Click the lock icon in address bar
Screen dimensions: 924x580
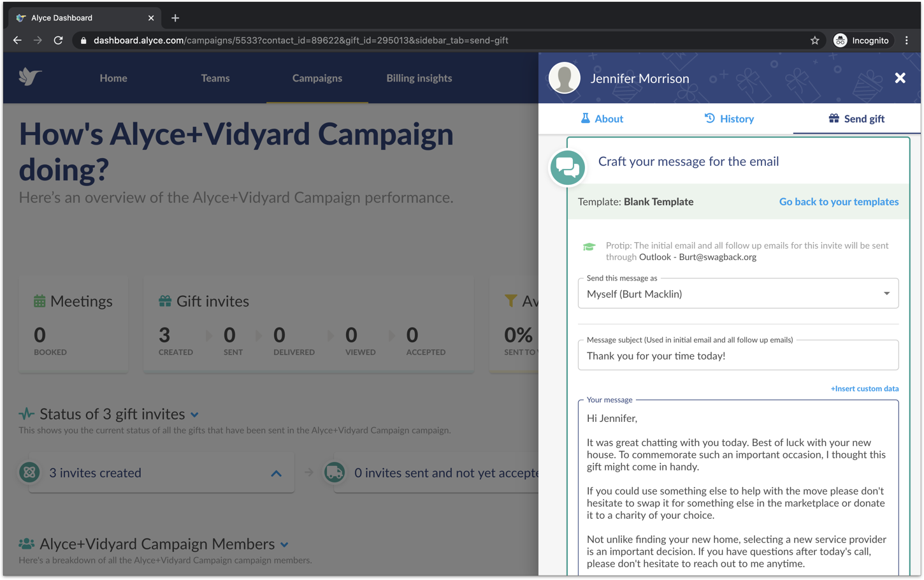click(83, 40)
